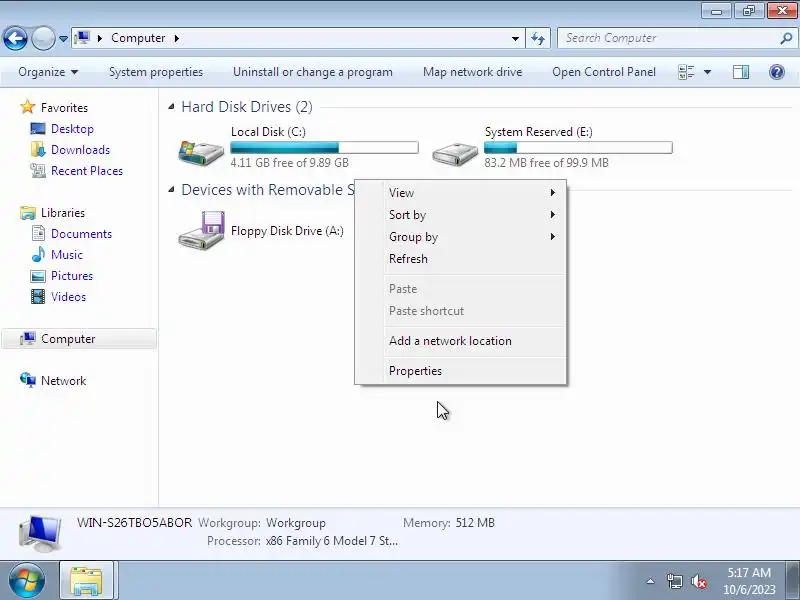
Task: Select Favorites in the navigation pane
Action: pyautogui.click(x=64, y=108)
